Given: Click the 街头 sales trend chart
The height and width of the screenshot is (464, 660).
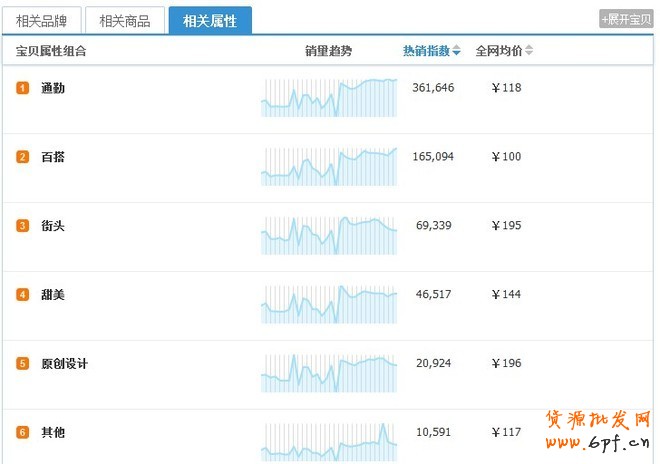Looking at the screenshot, I should (x=329, y=235).
